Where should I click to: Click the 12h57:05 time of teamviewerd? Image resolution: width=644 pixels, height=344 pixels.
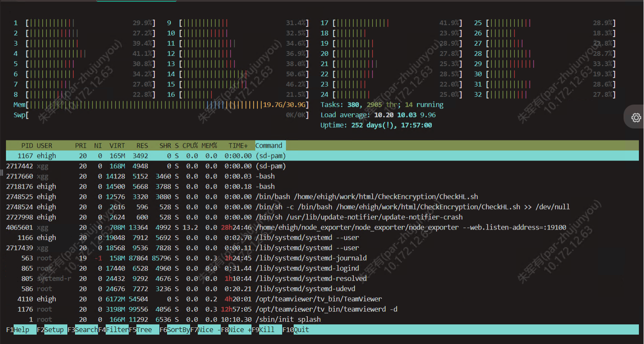click(x=236, y=309)
